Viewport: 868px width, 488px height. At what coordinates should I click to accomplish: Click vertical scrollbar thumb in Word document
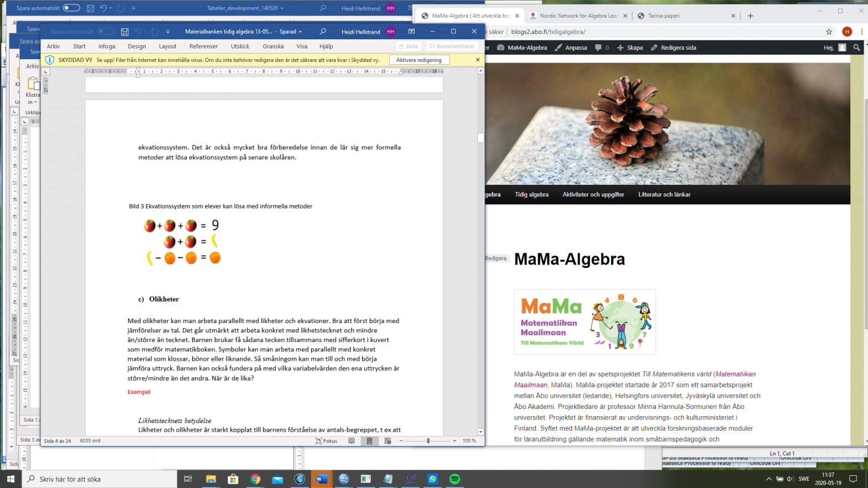coord(480,138)
